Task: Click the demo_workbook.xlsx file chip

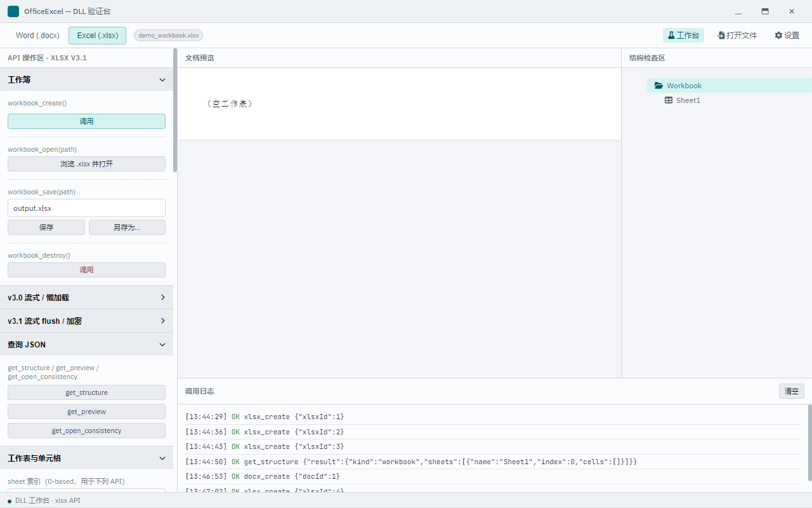Action: click(168, 36)
